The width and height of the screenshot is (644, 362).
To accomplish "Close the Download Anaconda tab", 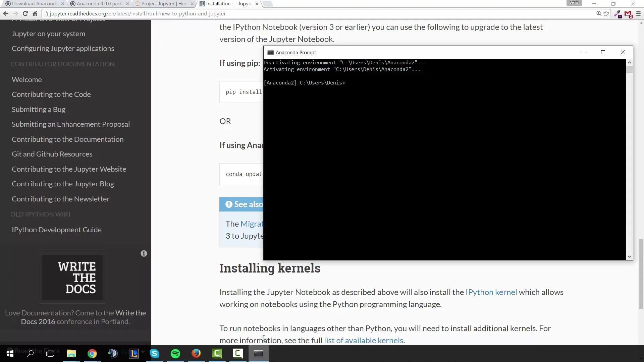I will click(x=63, y=4).
